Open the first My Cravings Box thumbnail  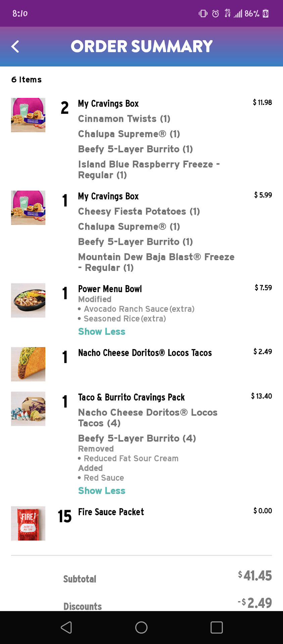coord(28,115)
